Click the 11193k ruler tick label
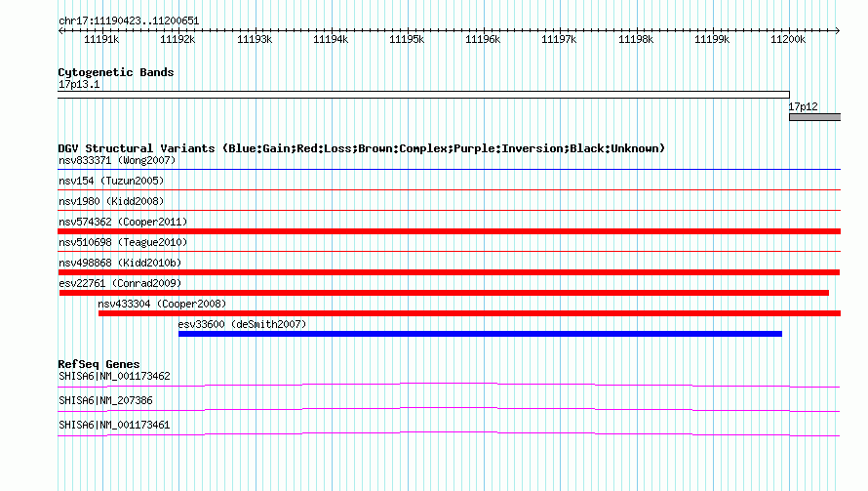Screen dimensions: 868x491 255,39
